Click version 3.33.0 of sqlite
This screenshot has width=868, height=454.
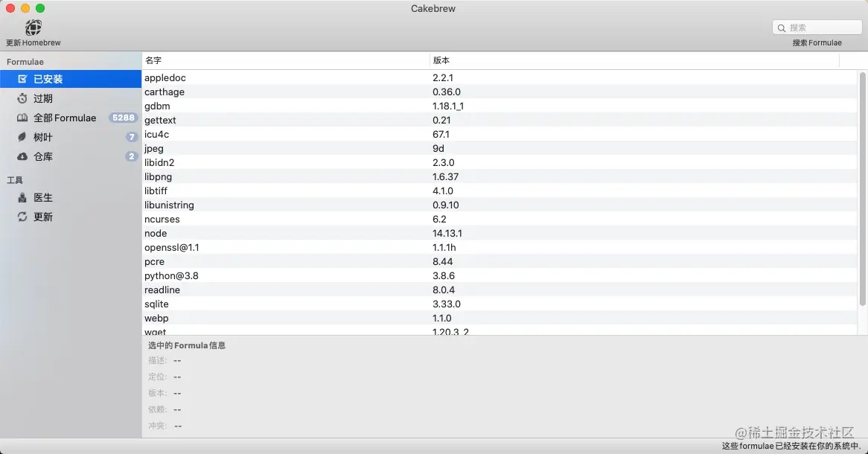point(447,304)
